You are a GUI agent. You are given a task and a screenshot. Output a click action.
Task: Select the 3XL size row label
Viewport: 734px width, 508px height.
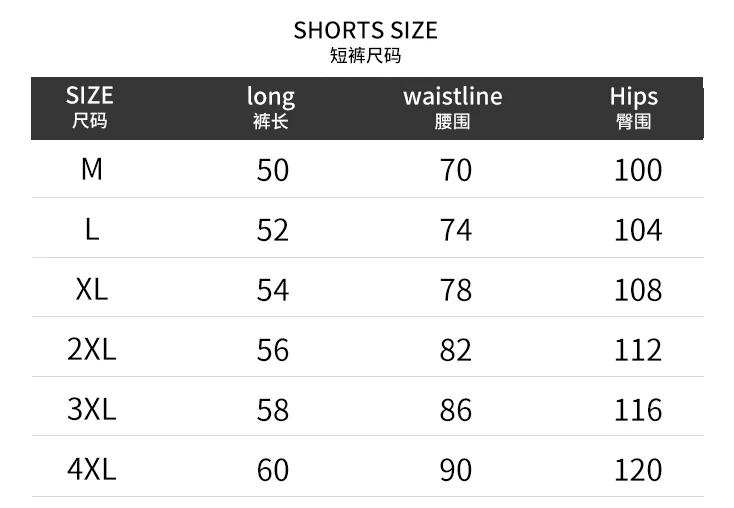coord(91,409)
